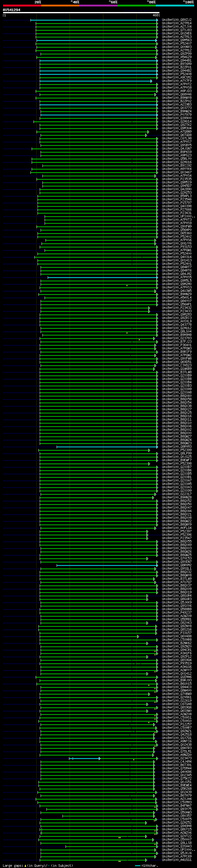Screen dimensions: 197x868
Task: Open hit UniRef100_P52407
Action: click(176, 43)
